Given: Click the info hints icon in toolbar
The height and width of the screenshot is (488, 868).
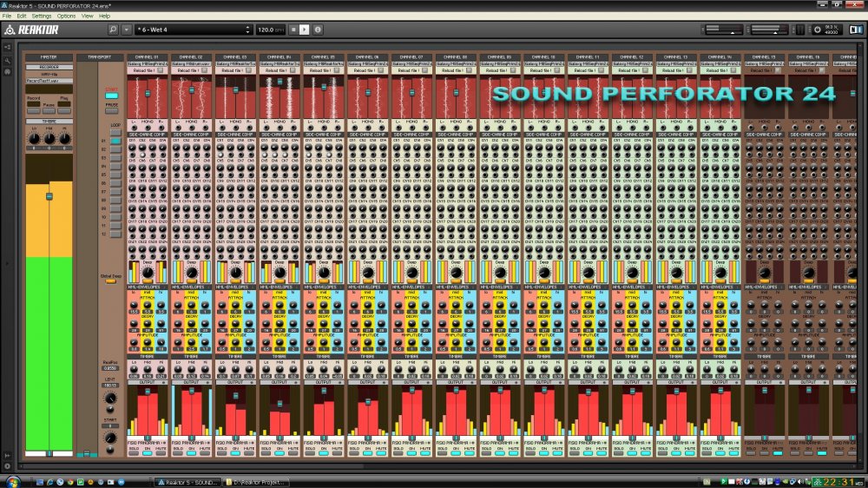Looking at the screenshot, I should tap(318, 30).
